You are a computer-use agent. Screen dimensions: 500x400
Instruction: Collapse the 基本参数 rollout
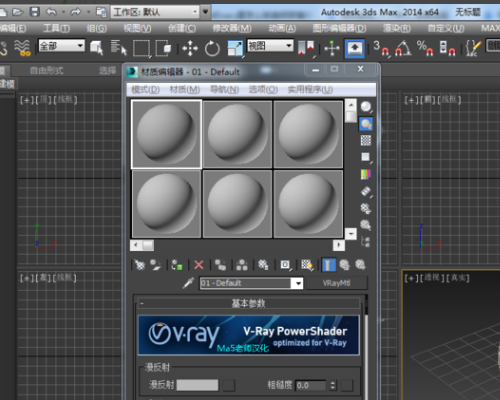tap(248, 303)
